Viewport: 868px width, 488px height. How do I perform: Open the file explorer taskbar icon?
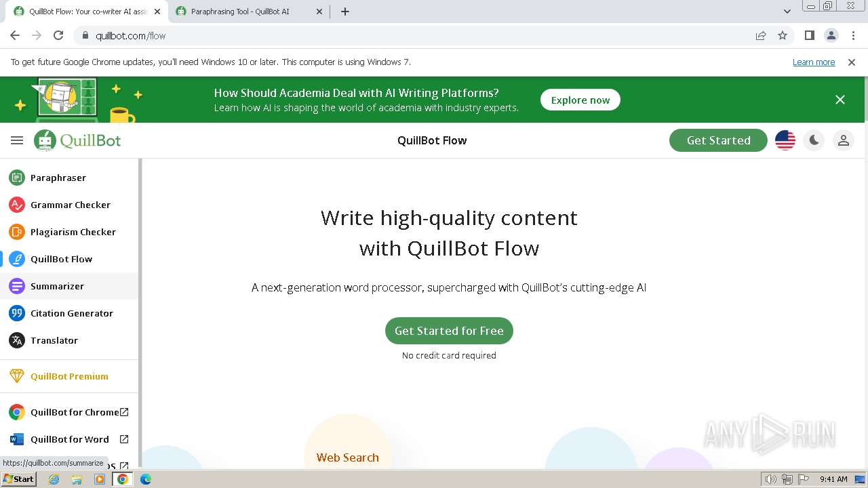[x=77, y=479]
